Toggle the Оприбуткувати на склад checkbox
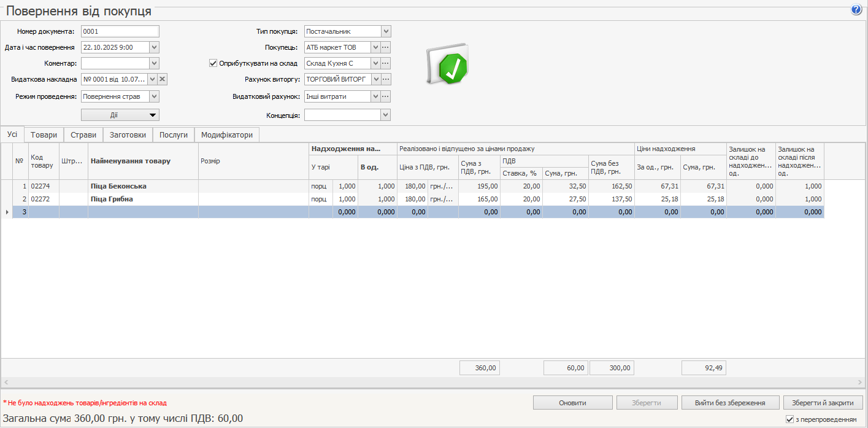The image size is (868, 428). coord(213,63)
